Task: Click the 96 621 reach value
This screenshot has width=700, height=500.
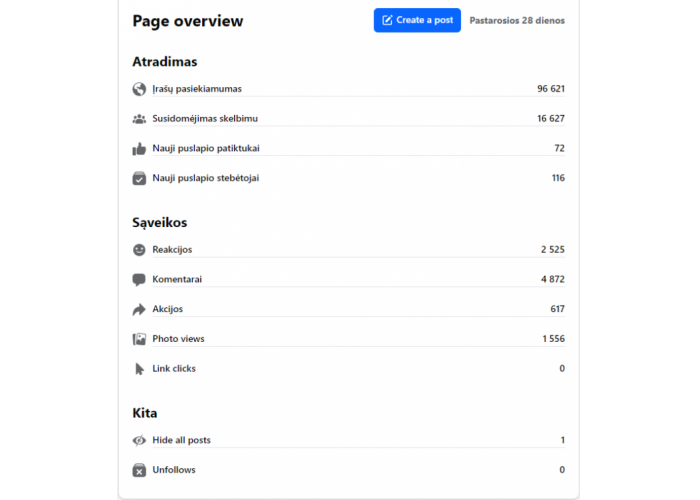Action: (551, 88)
